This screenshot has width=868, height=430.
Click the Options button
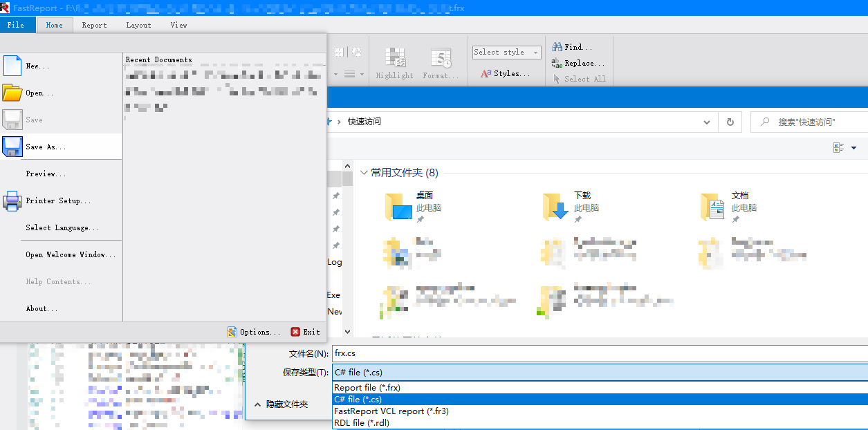click(x=254, y=332)
